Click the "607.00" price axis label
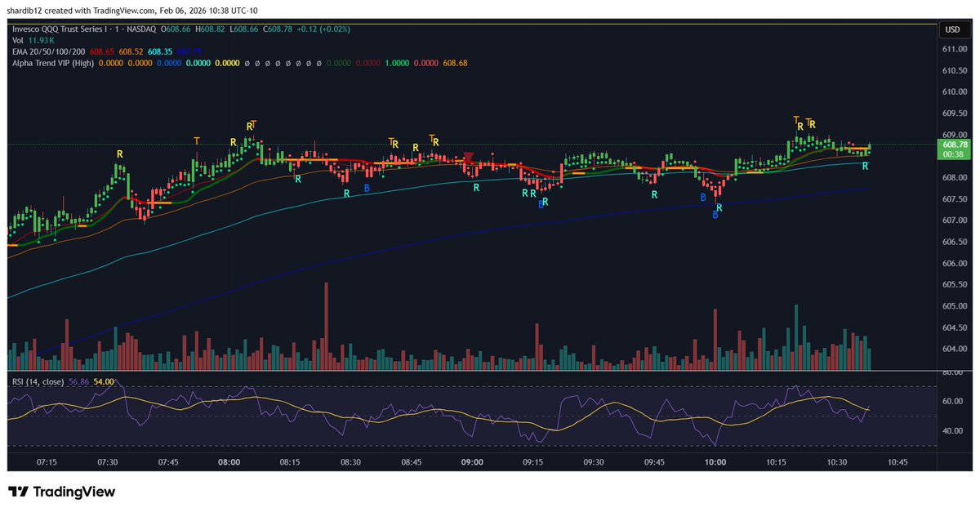The image size is (980, 512). click(955, 220)
